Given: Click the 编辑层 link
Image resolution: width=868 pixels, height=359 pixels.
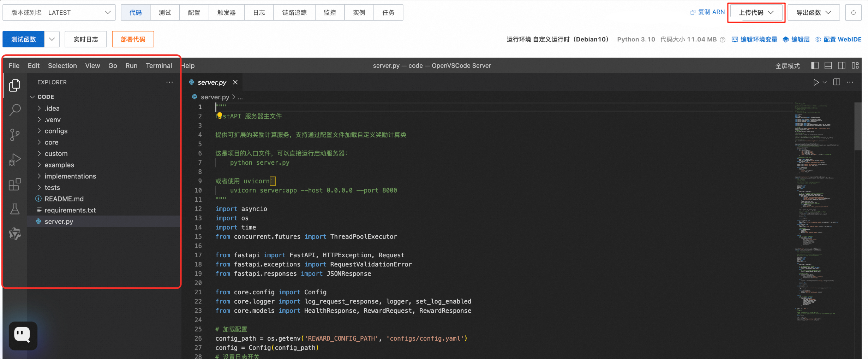Looking at the screenshot, I should coord(796,40).
